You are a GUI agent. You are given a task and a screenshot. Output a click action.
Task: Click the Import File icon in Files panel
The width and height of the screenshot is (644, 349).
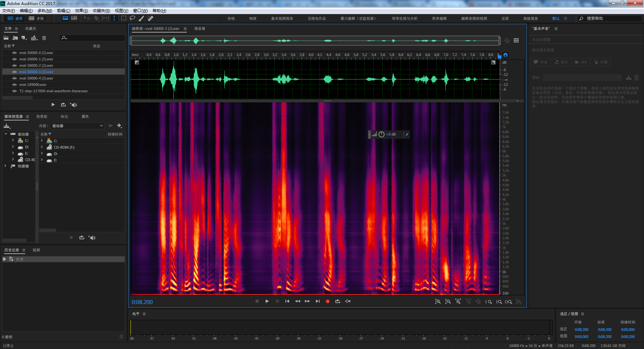coord(15,38)
